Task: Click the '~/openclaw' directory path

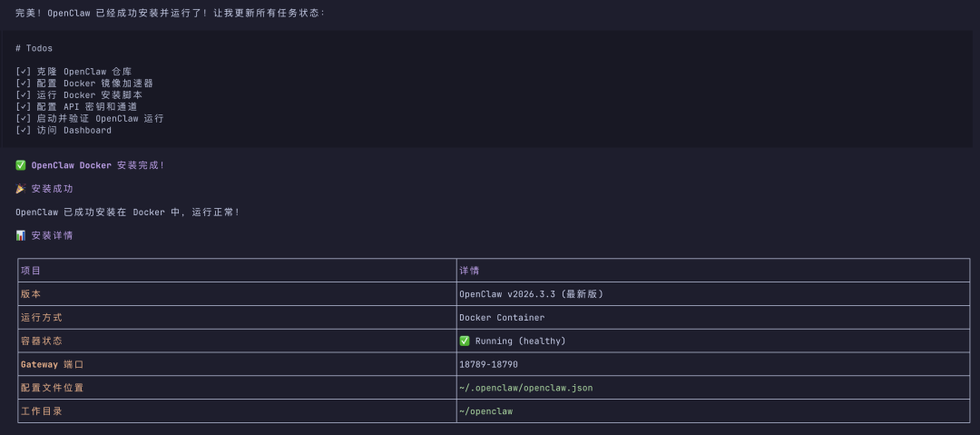Action: (485, 411)
